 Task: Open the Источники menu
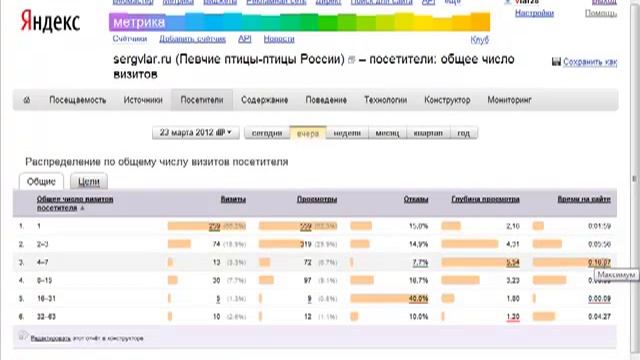pos(143,100)
